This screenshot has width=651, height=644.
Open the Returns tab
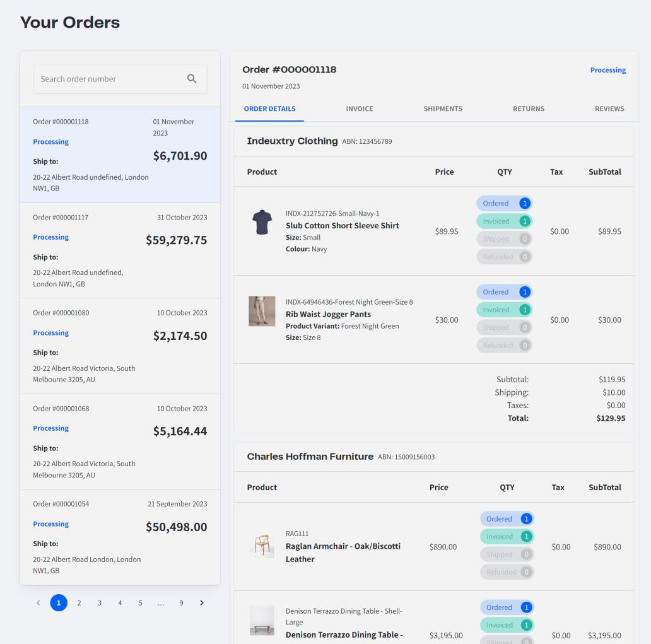[x=528, y=108]
